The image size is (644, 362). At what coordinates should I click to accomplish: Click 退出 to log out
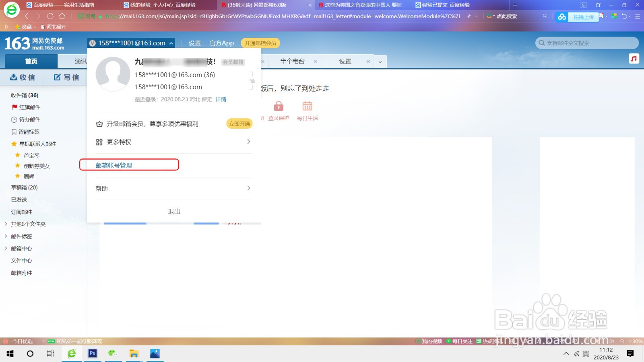click(174, 212)
